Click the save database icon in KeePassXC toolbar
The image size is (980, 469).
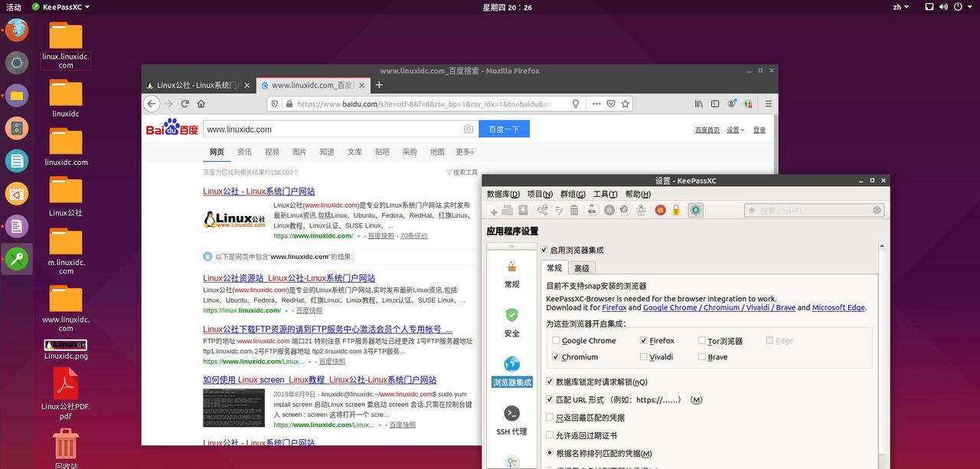click(x=523, y=211)
